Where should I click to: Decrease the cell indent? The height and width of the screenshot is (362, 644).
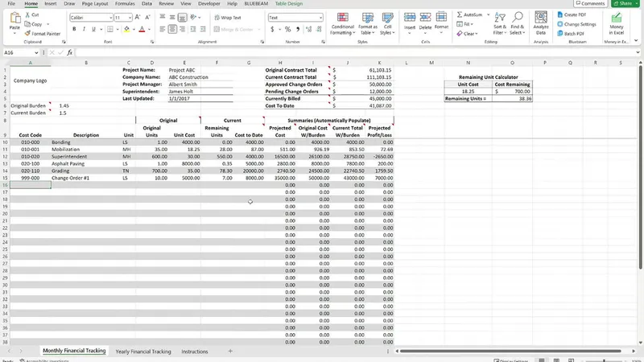click(x=193, y=29)
